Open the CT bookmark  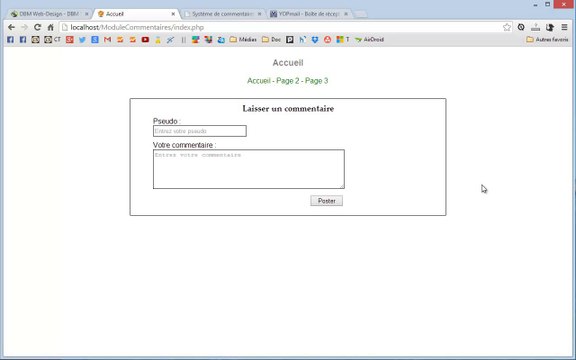(52, 39)
